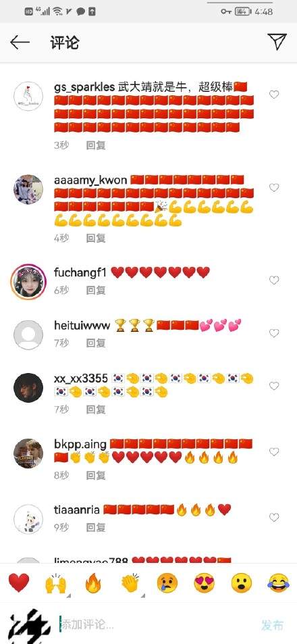Insert surprised face quick emoji
The height and width of the screenshot is (644, 297).
point(241,583)
